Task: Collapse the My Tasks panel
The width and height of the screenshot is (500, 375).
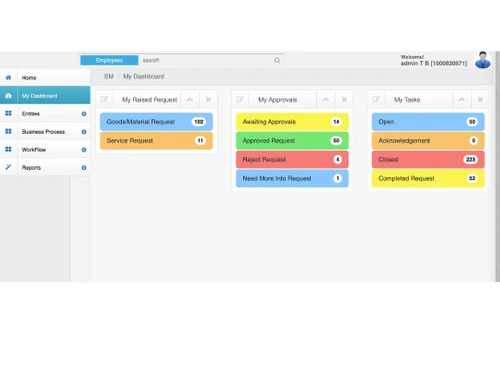Action: (462, 100)
